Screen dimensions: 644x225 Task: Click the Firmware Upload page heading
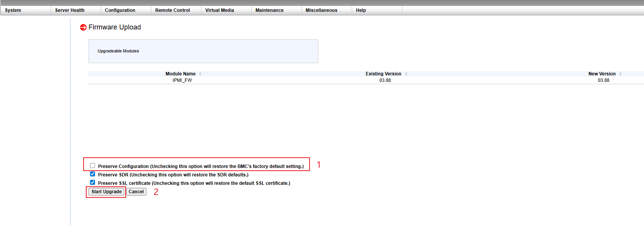point(115,27)
